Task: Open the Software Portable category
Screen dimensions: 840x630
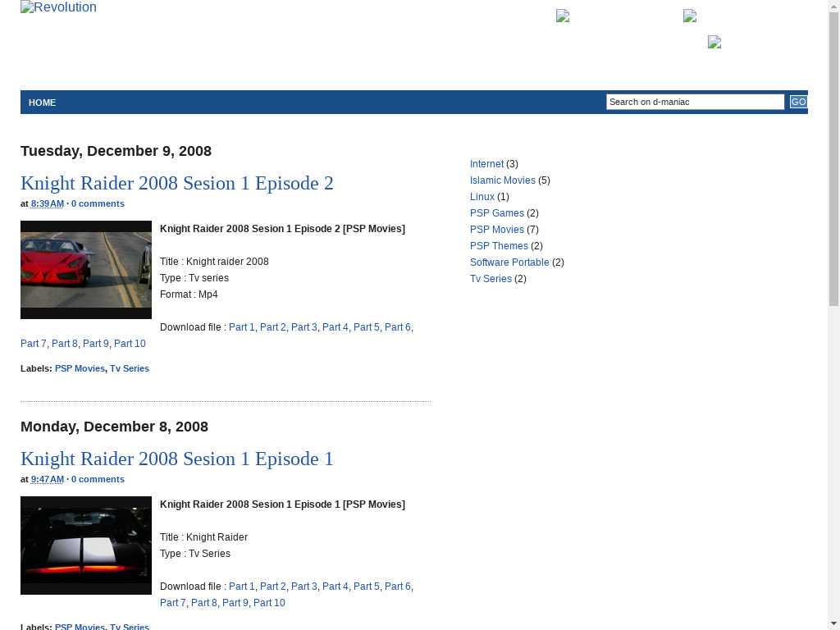Action: (509, 262)
